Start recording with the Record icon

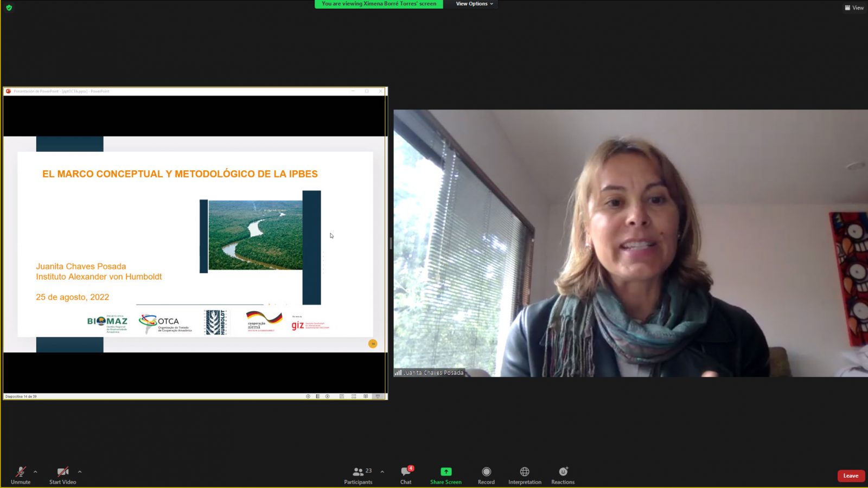coord(486,472)
